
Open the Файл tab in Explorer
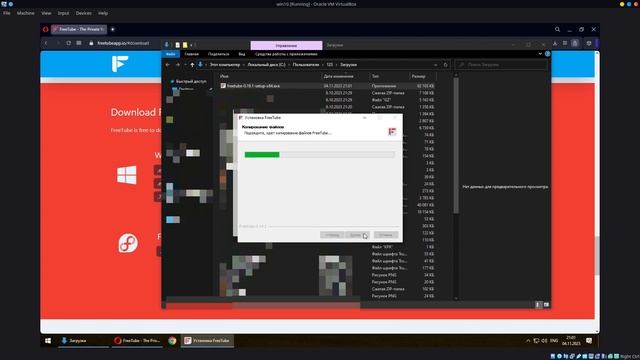171,54
